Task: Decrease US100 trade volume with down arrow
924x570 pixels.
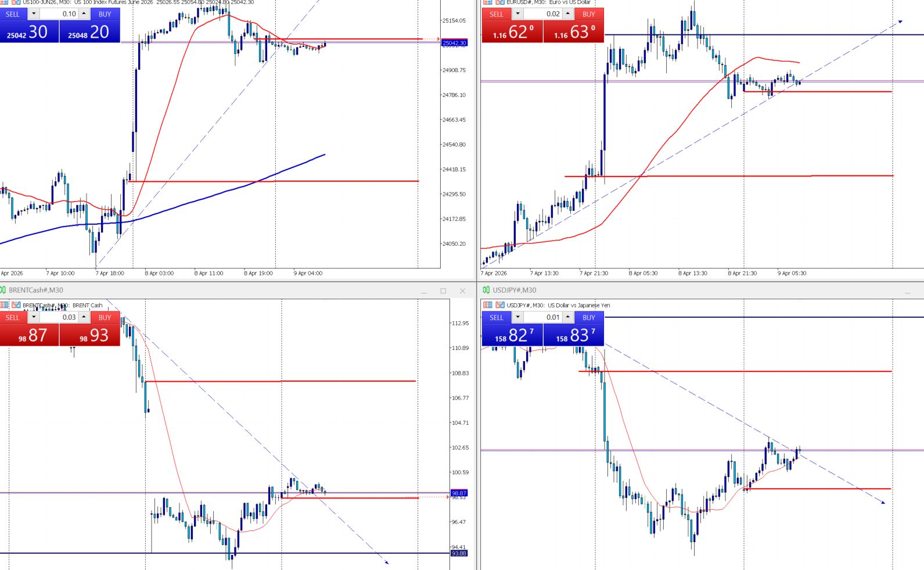Action: tap(34, 14)
